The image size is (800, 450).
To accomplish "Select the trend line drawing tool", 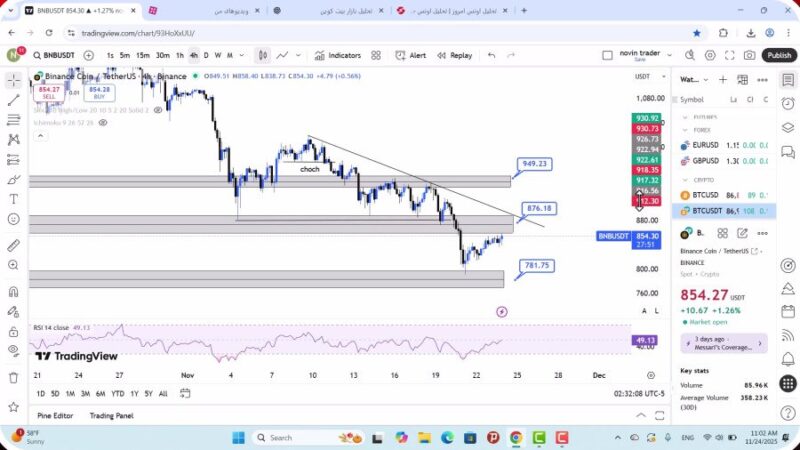I will pyautogui.click(x=13, y=100).
